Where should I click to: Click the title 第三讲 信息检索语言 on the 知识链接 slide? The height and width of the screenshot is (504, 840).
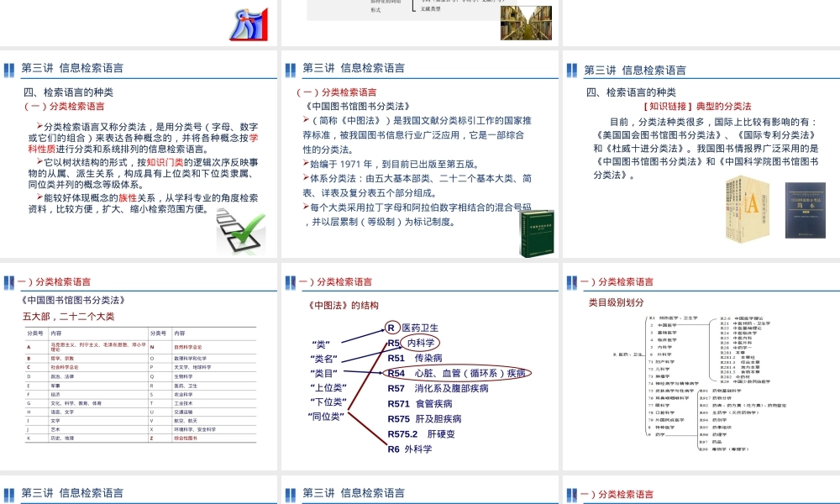coord(635,70)
